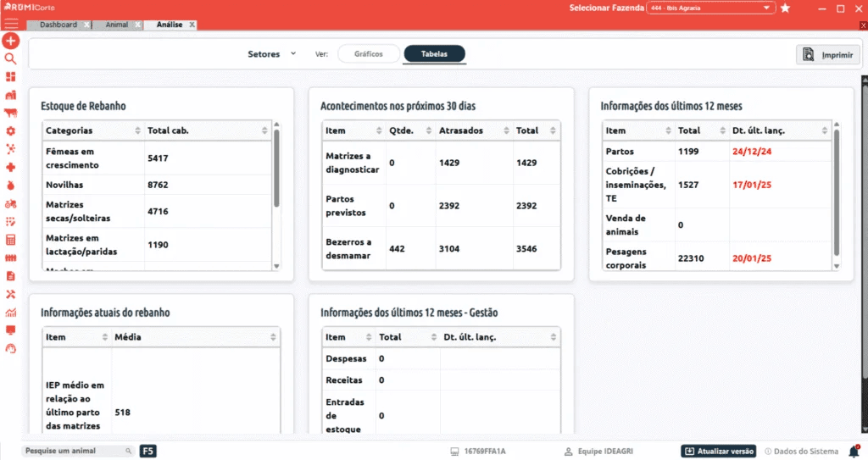Open the tractor icon in sidebar
Image resolution: width=868 pixels, height=460 pixels.
(x=10, y=203)
